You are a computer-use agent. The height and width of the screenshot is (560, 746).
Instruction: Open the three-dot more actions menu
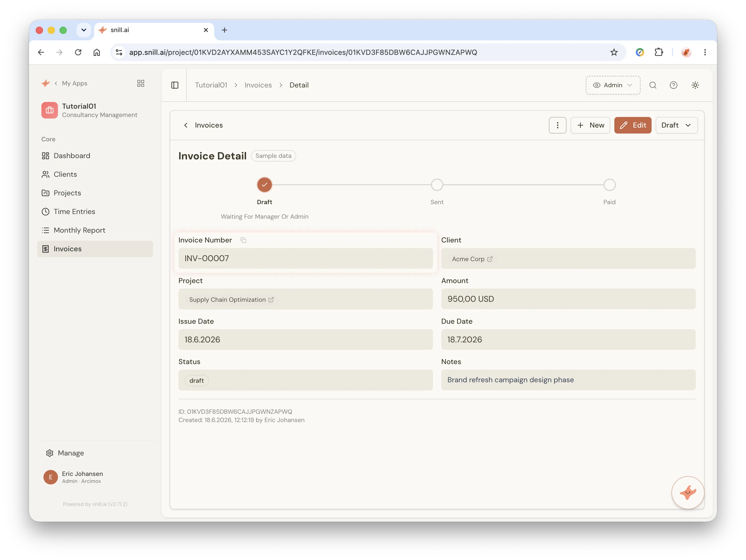coord(557,125)
